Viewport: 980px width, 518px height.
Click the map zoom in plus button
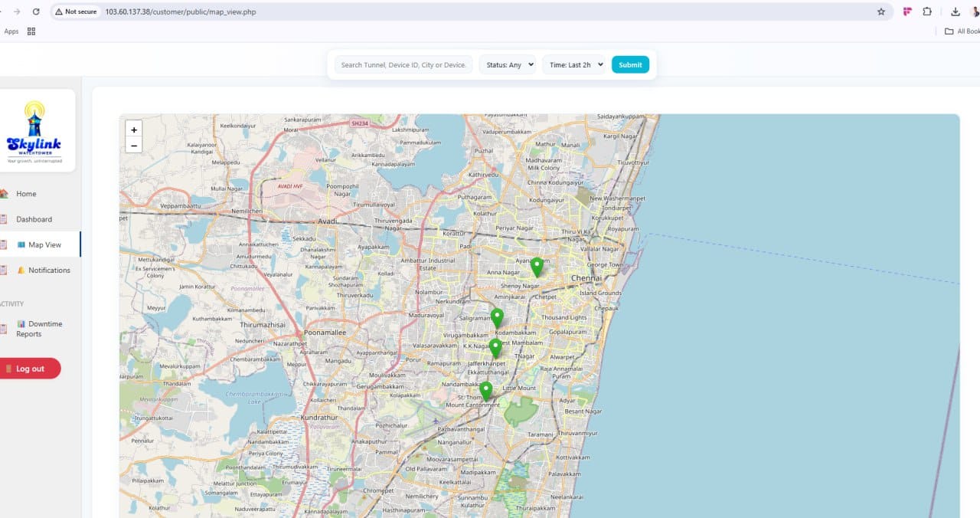(x=134, y=130)
